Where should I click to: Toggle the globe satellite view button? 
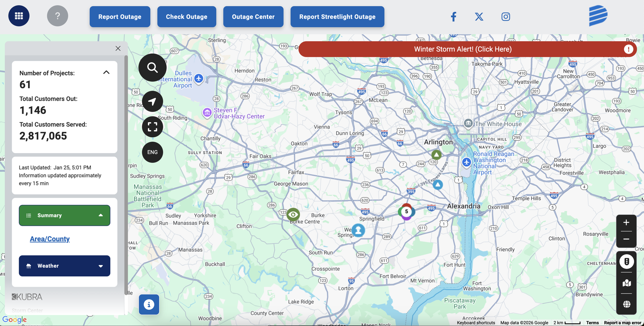[626, 304]
